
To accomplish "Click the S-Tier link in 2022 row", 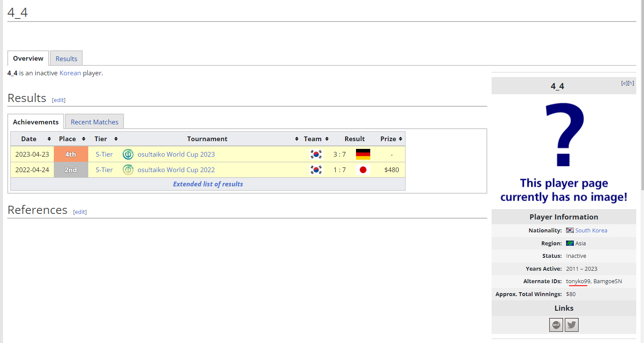I will [104, 170].
